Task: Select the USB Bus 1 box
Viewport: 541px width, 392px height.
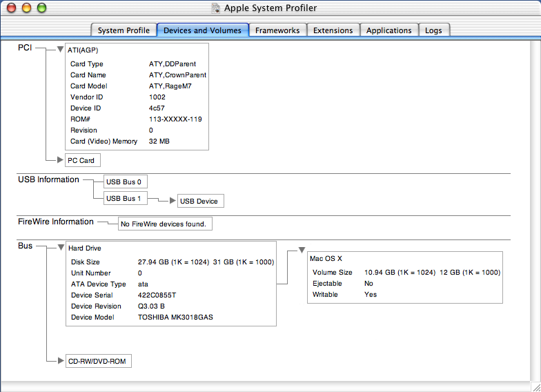Action: click(x=126, y=198)
